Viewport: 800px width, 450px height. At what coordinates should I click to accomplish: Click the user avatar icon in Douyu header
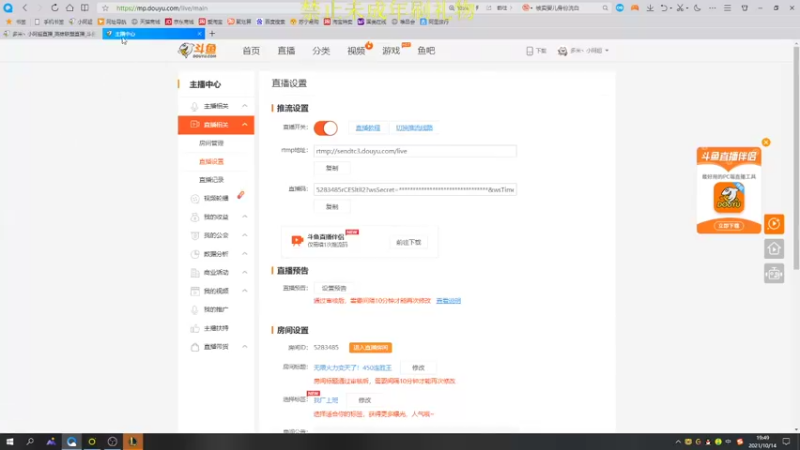pyautogui.click(x=562, y=51)
